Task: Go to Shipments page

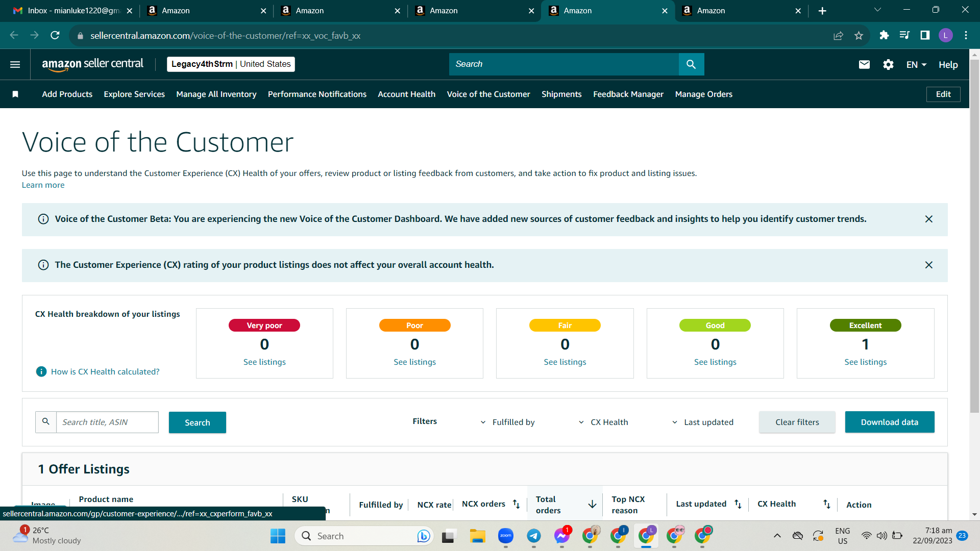Action: [x=561, y=94]
